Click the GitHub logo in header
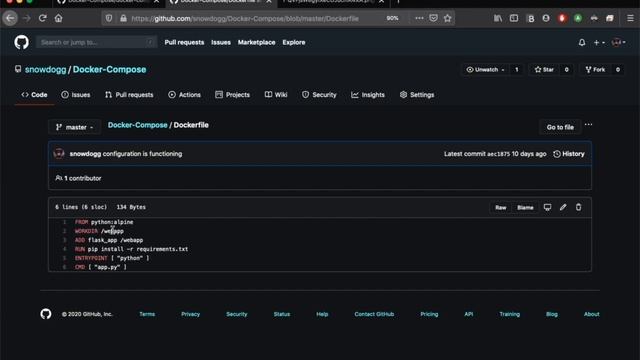This screenshot has width=640, height=360. click(21, 42)
